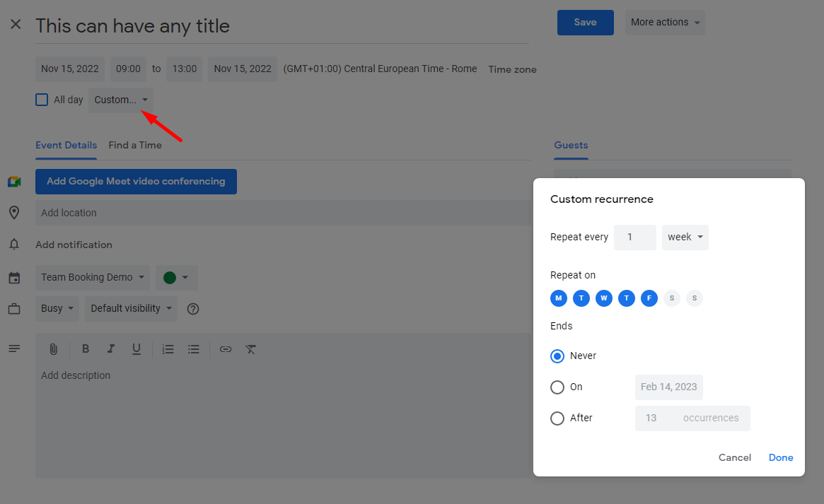The image size is (824, 504).
Task: Choose Ends After occurrences radio option
Action: [557, 418]
